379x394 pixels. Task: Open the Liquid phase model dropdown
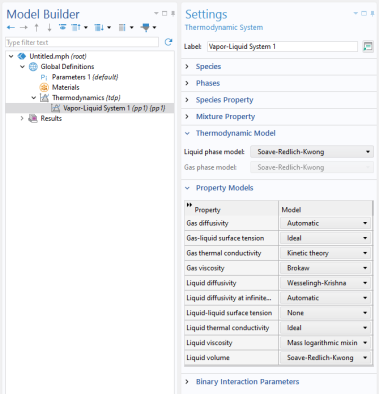click(x=312, y=152)
